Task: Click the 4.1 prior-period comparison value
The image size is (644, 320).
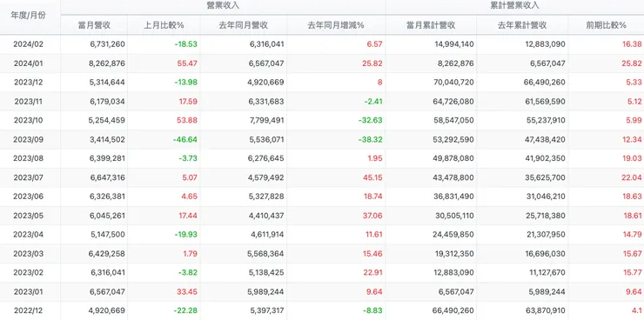Action: (637, 310)
